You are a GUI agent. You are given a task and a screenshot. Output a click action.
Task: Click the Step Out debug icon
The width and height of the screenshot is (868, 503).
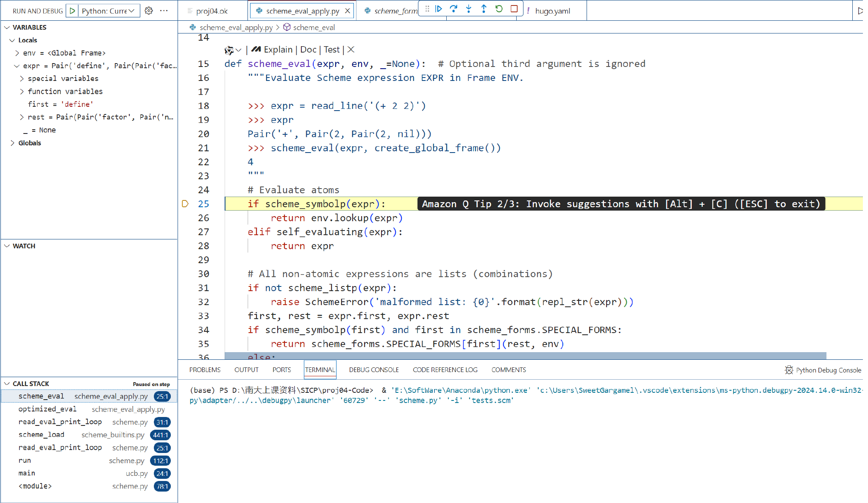484,9
